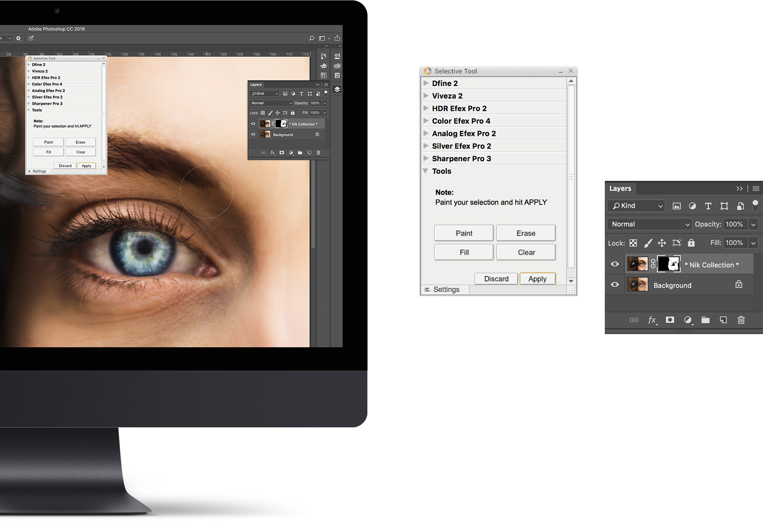Viewport: 763px width, 532px height.
Task: Create new adjustment layer in enlarged Layers panel
Action: click(688, 320)
